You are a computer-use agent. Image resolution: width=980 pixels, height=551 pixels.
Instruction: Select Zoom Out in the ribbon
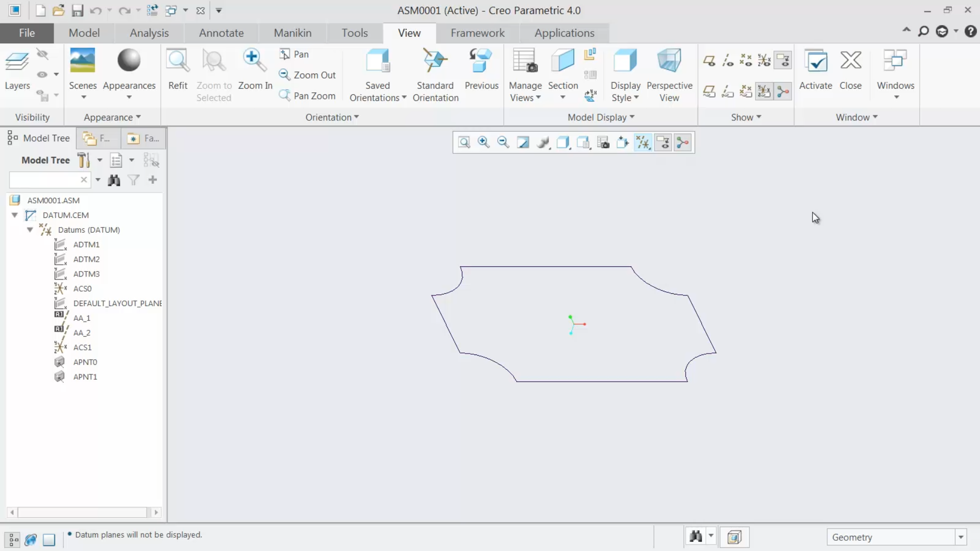[x=307, y=75]
